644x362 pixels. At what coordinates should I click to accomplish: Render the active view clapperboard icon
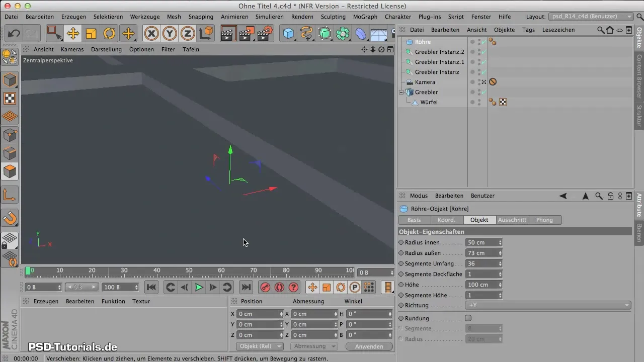pyautogui.click(x=228, y=34)
